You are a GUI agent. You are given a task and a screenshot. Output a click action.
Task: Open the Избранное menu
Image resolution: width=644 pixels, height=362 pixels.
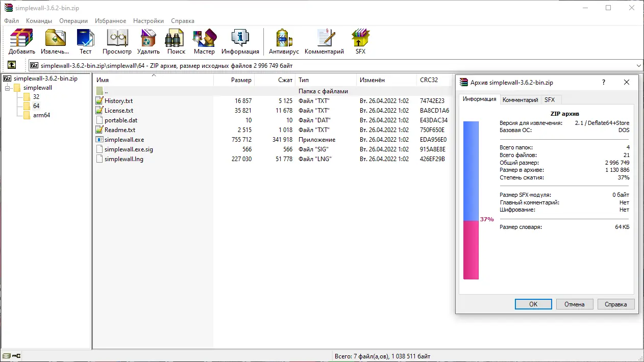[x=110, y=21]
